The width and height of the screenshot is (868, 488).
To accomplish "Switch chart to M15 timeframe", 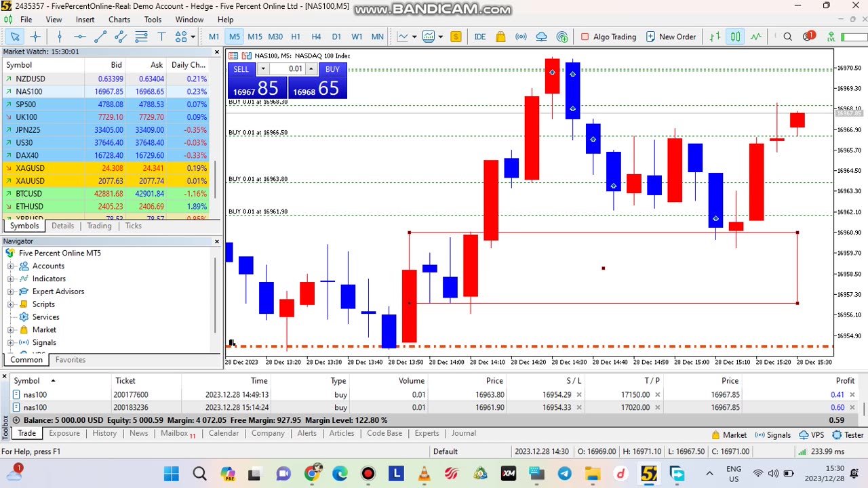I will [x=255, y=37].
